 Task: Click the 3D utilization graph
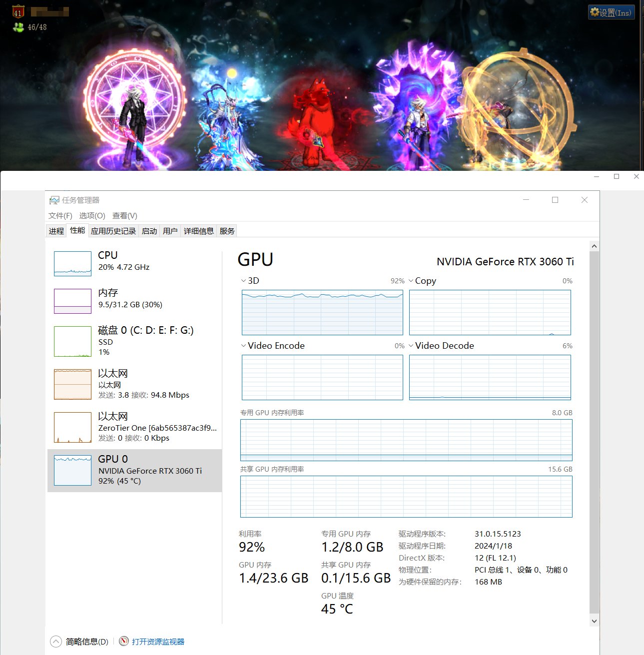tap(322, 312)
